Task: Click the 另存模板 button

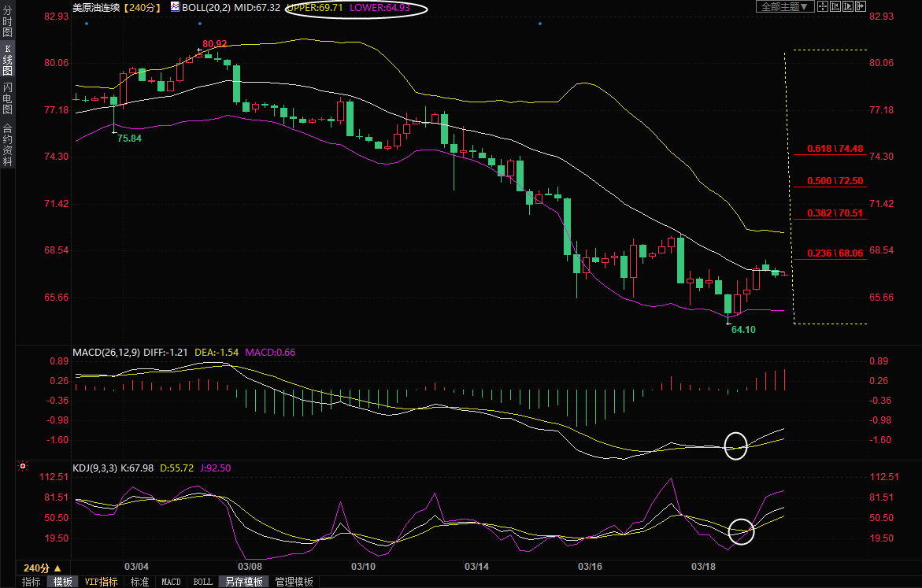Action: (x=243, y=582)
